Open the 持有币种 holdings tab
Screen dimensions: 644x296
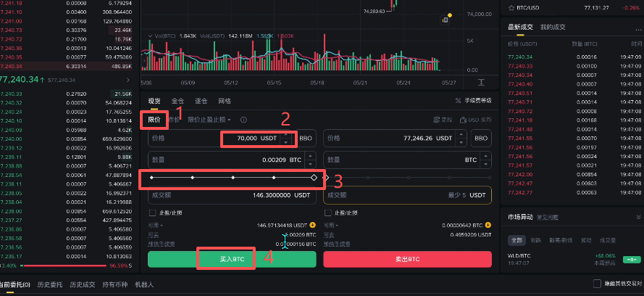115,284
